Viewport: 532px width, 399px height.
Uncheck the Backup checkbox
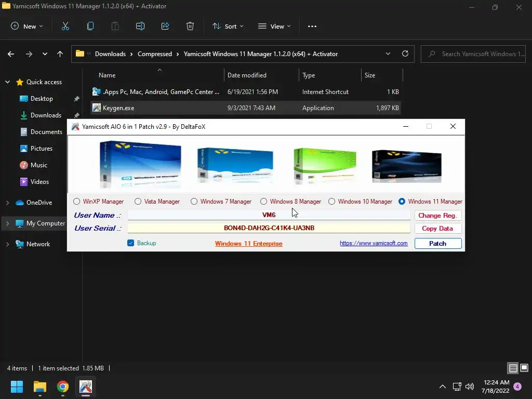pyautogui.click(x=130, y=243)
